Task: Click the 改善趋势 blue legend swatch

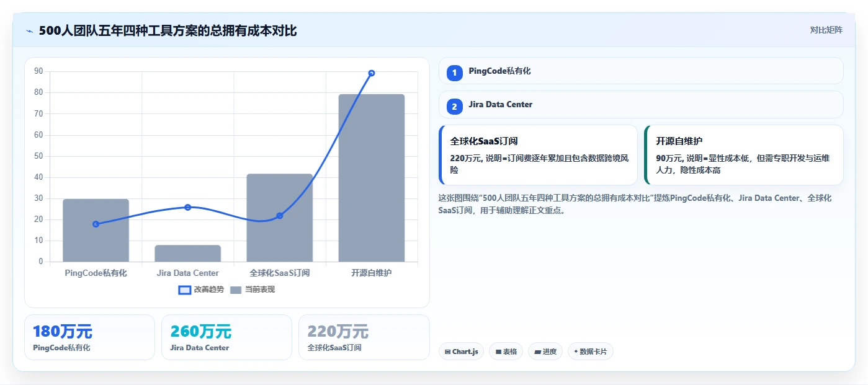Action: [x=184, y=290]
